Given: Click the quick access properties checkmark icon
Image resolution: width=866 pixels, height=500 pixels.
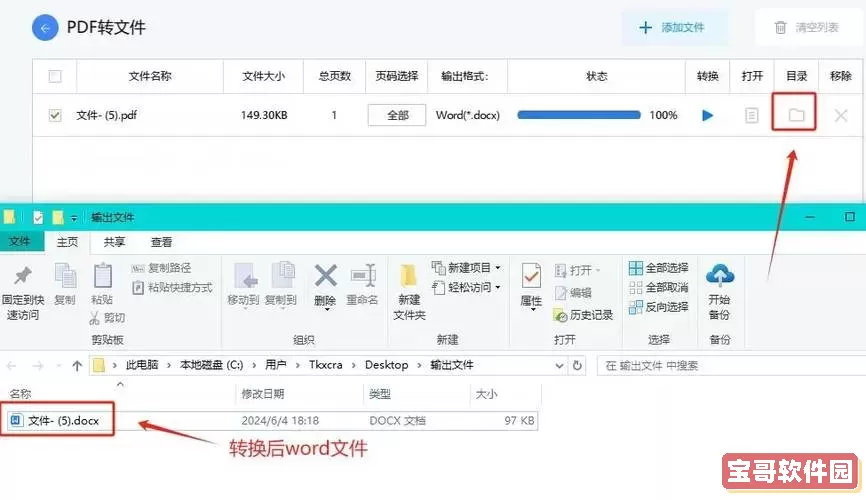Looking at the screenshot, I should pos(38,218).
